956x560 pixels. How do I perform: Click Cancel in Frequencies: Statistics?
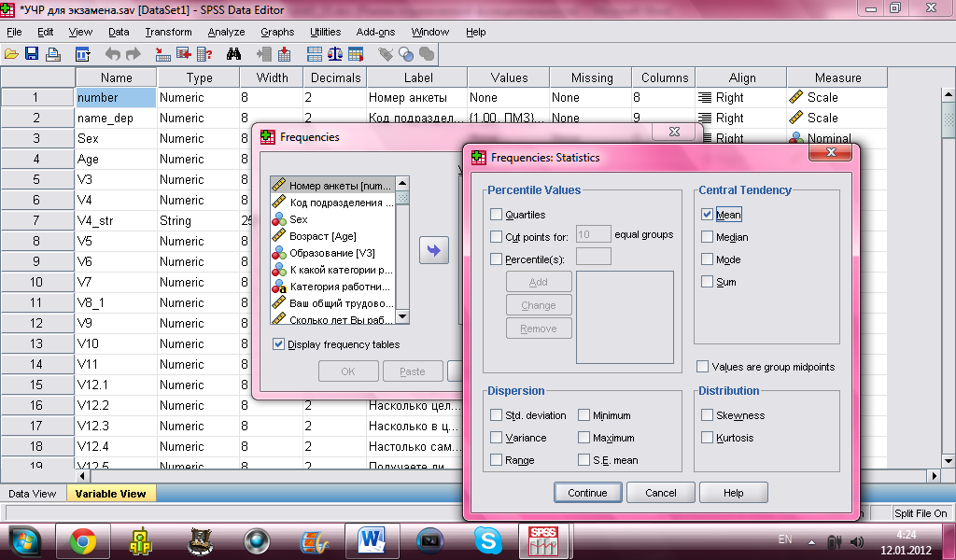coord(661,493)
